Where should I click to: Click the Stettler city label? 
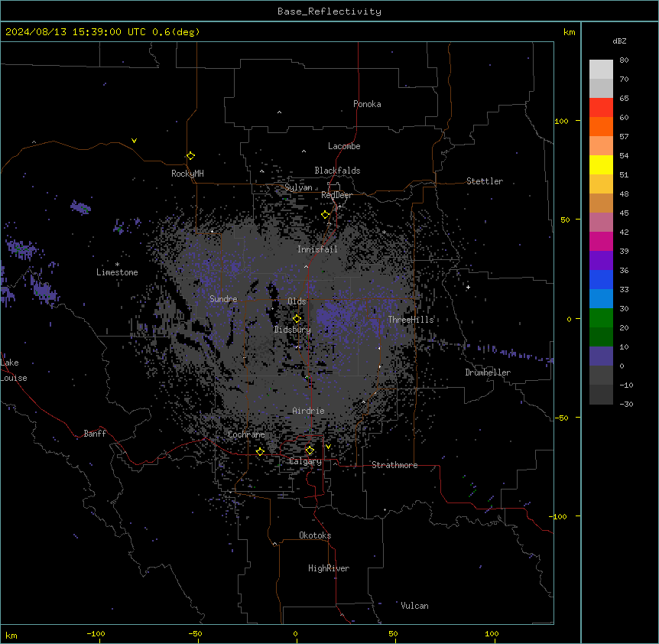click(x=485, y=181)
